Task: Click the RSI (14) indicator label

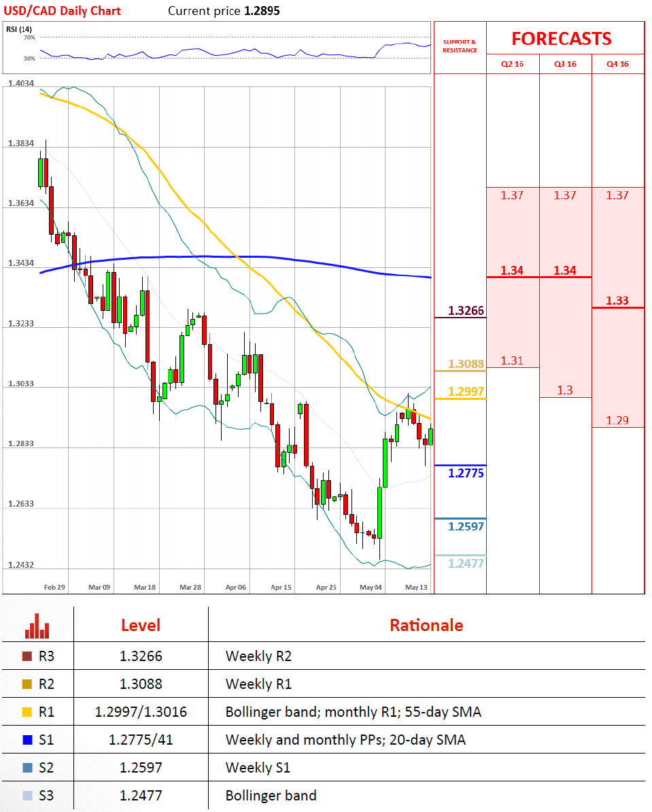Action: [18, 29]
